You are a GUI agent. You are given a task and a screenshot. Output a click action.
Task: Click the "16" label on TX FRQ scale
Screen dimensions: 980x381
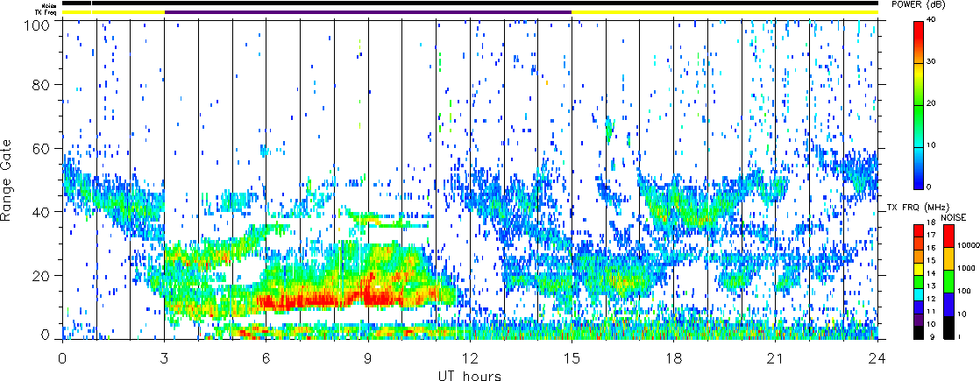coord(931,248)
